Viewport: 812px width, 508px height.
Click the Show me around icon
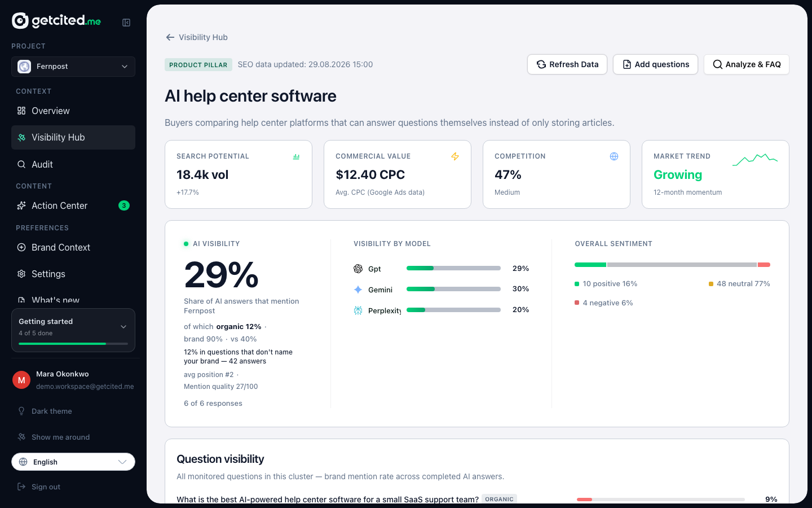point(21,437)
